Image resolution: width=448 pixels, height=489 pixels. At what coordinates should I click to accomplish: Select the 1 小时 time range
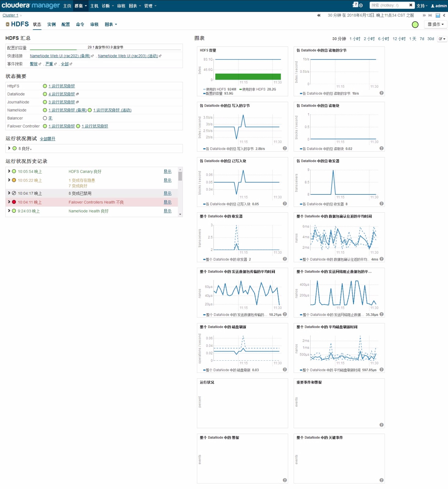[355, 39]
